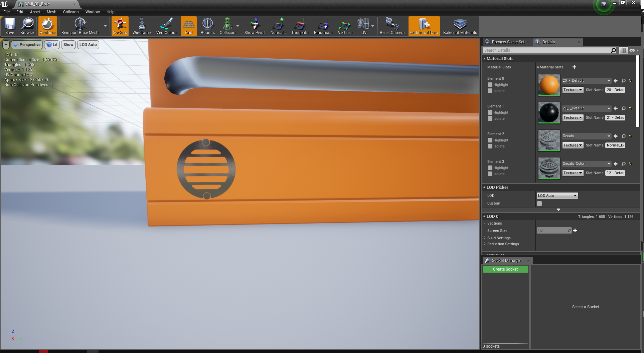The image size is (644, 353).
Task: Open the Window menu
Action: (x=93, y=12)
